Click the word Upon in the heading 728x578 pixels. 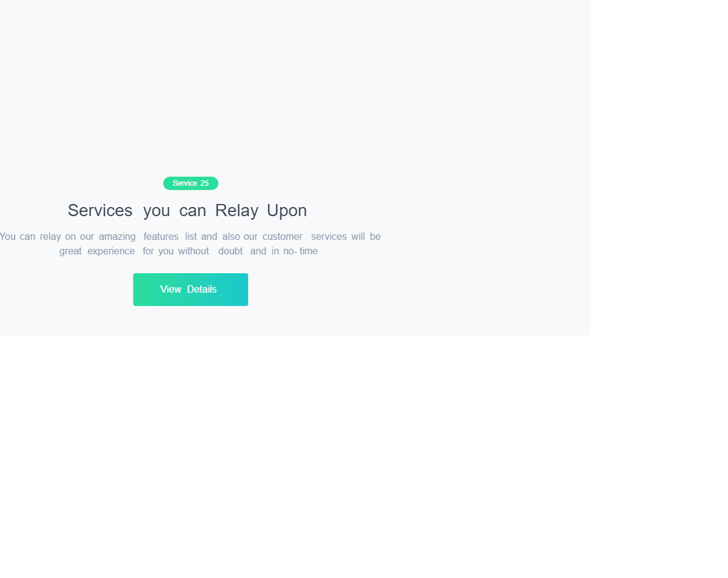pos(287,211)
